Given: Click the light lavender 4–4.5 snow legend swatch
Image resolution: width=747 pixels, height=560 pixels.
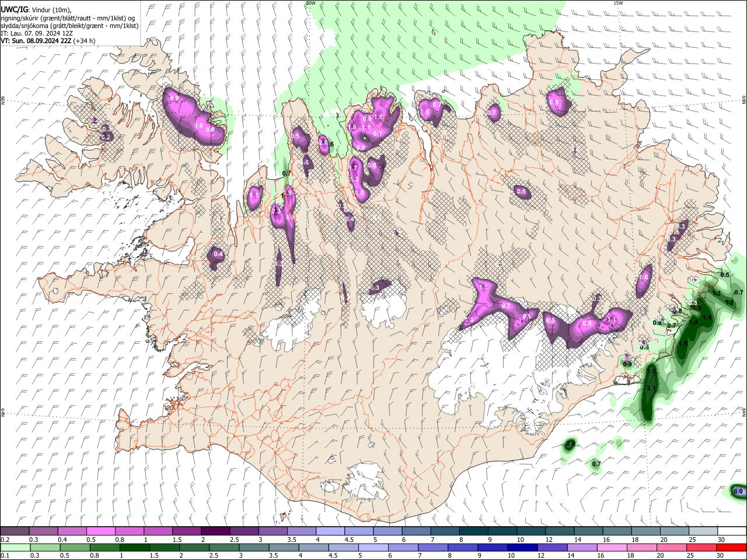Looking at the screenshot, I should (330, 532).
